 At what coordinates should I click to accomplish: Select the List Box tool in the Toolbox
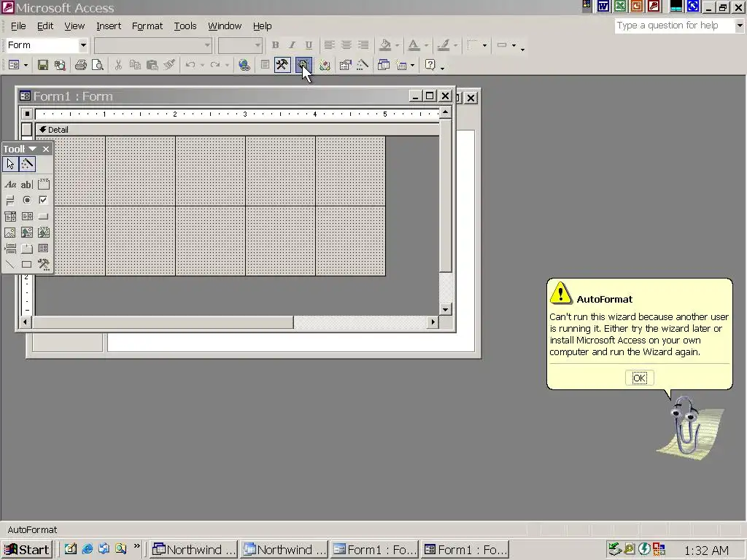(x=27, y=217)
